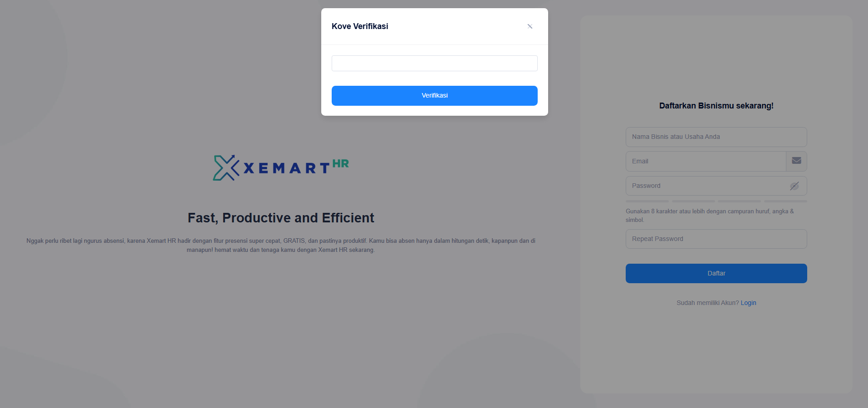Click the first password strength bar

pyautogui.click(x=647, y=201)
